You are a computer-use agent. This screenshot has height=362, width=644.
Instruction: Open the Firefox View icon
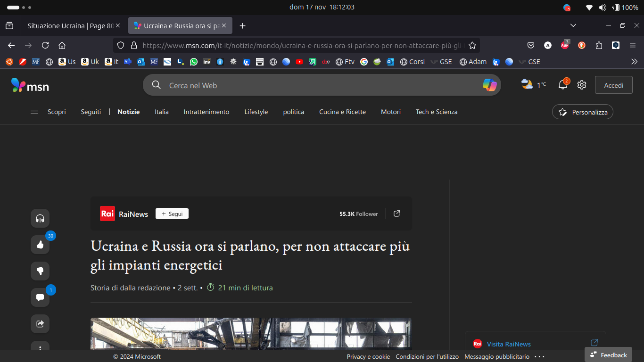(9, 25)
